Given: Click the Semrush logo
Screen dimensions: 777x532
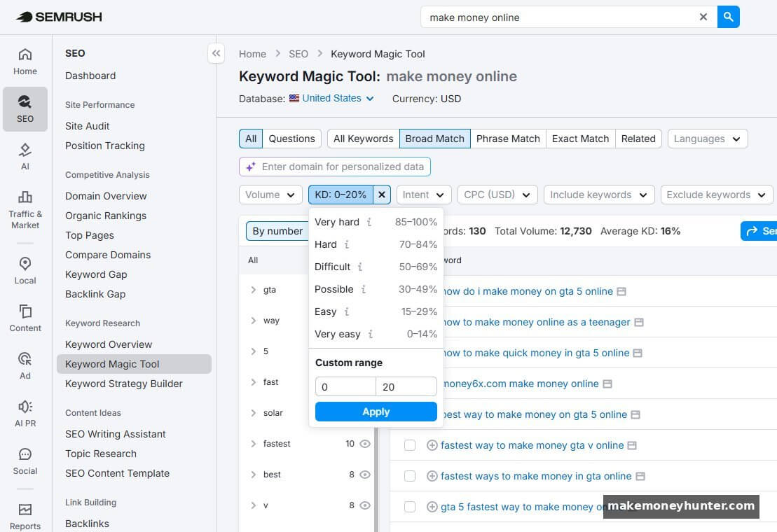Looking at the screenshot, I should point(58,17).
